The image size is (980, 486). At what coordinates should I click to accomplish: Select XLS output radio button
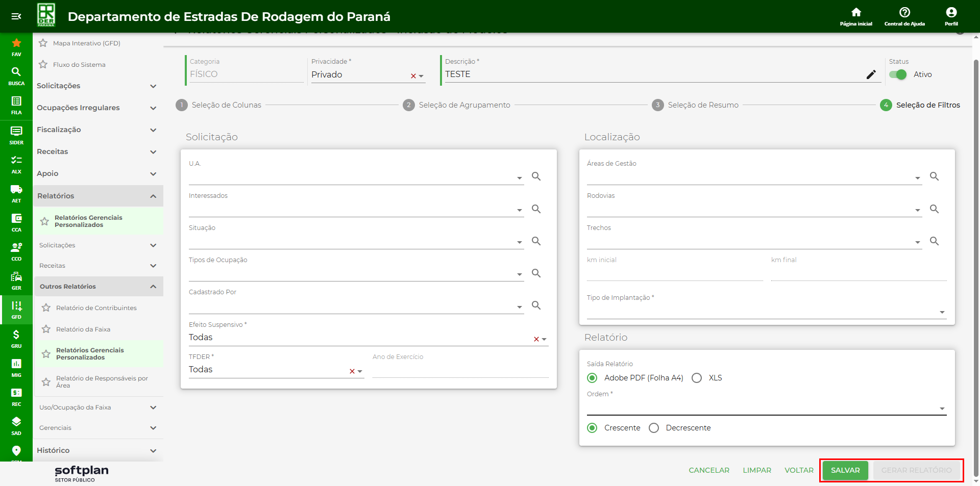click(697, 378)
